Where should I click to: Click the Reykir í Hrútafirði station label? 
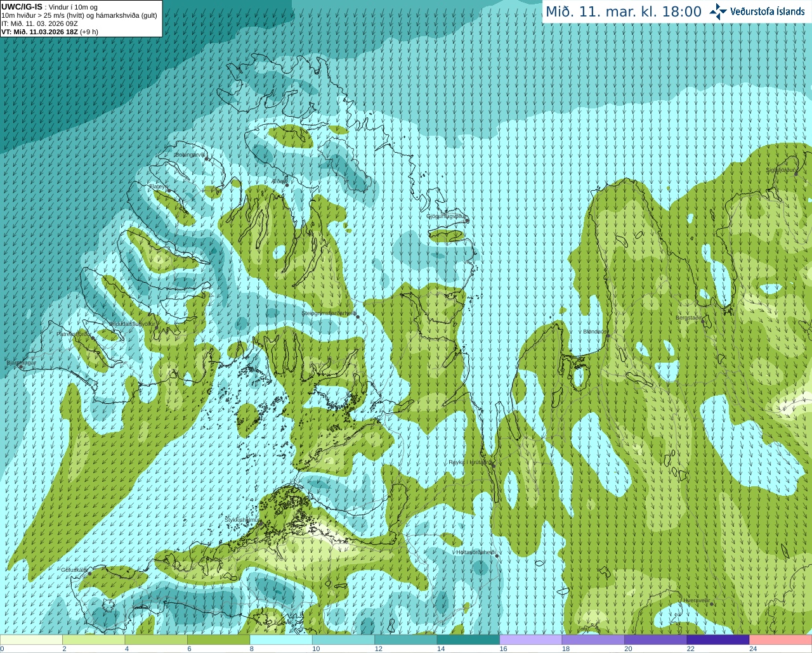pyautogui.click(x=470, y=462)
